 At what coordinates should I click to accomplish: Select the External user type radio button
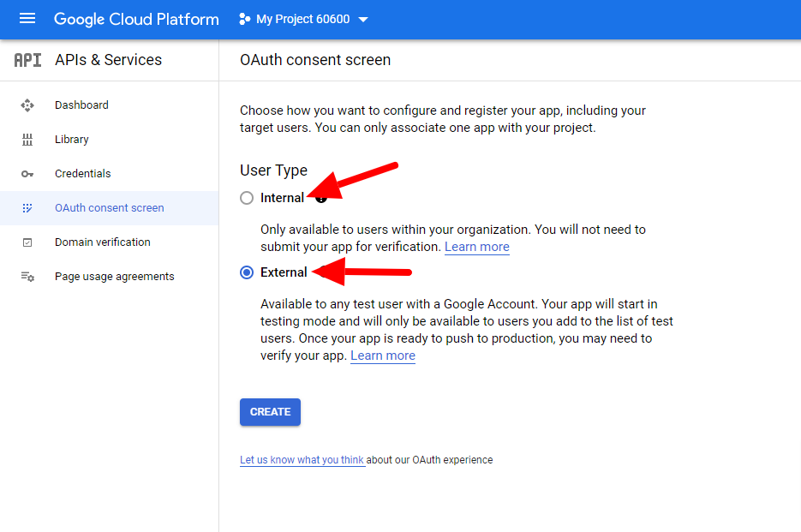coord(247,272)
